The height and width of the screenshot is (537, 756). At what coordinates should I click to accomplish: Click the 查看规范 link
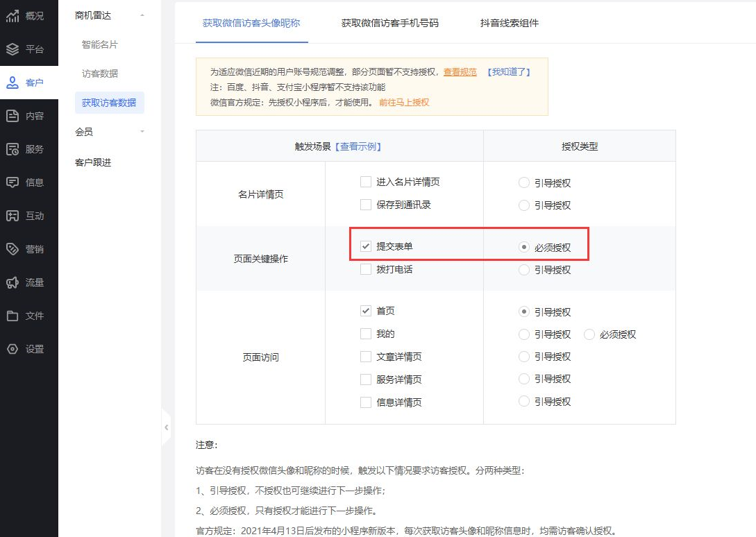pos(460,72)
